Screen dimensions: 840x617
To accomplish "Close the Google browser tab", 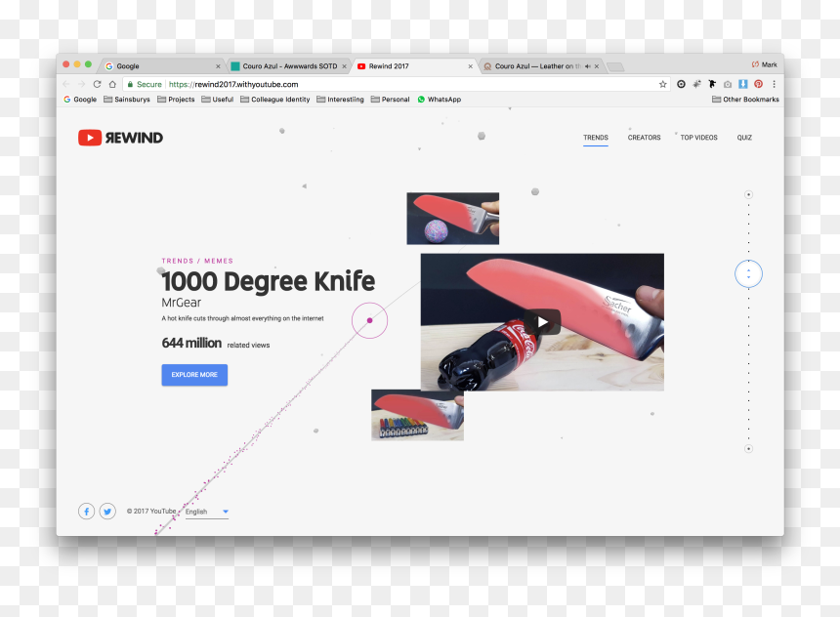I will tap(218, 66).
